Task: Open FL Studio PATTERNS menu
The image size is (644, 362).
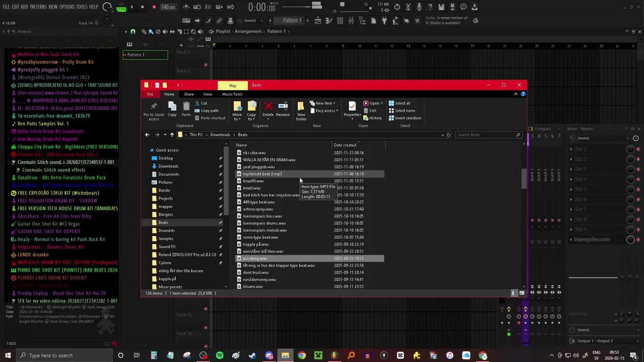Action: coord(38,7)
